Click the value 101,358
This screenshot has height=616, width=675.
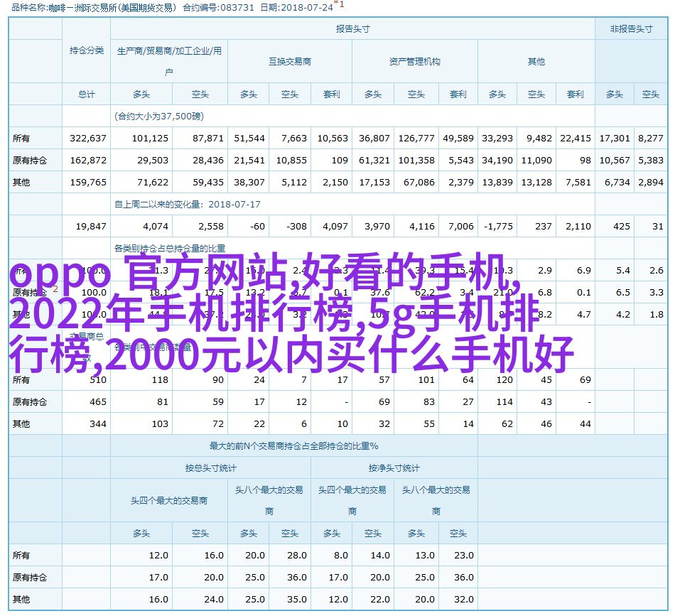point(416,160)
